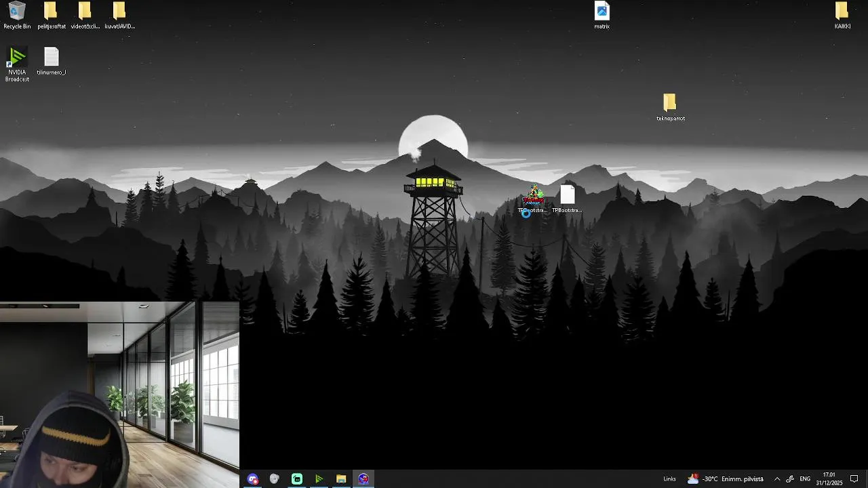868x488 pixels.
Task: Select the videot&cli... folder icon
Action: tap(85, 16)
